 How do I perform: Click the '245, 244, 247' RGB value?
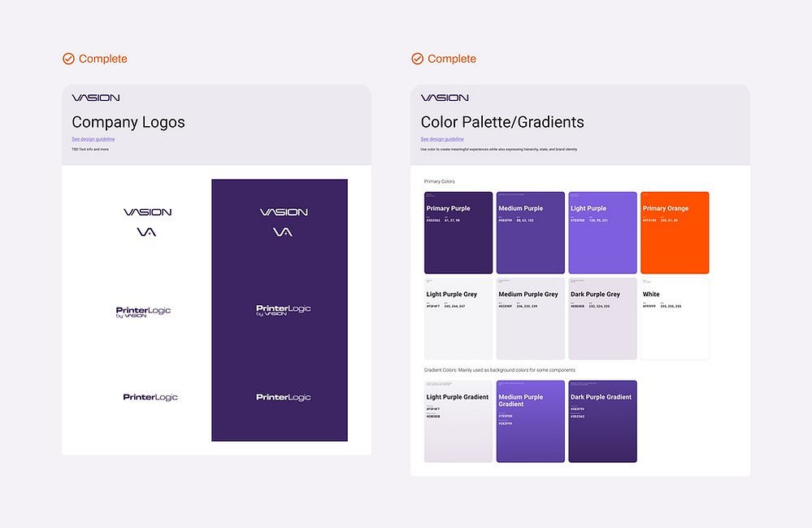pyautogui.click(x=454, y=306)
